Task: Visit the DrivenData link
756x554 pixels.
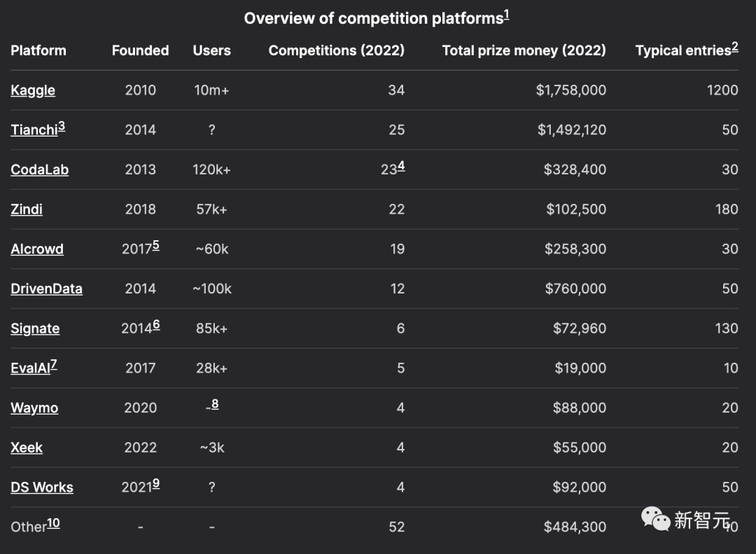Action: tap(46, 289)
